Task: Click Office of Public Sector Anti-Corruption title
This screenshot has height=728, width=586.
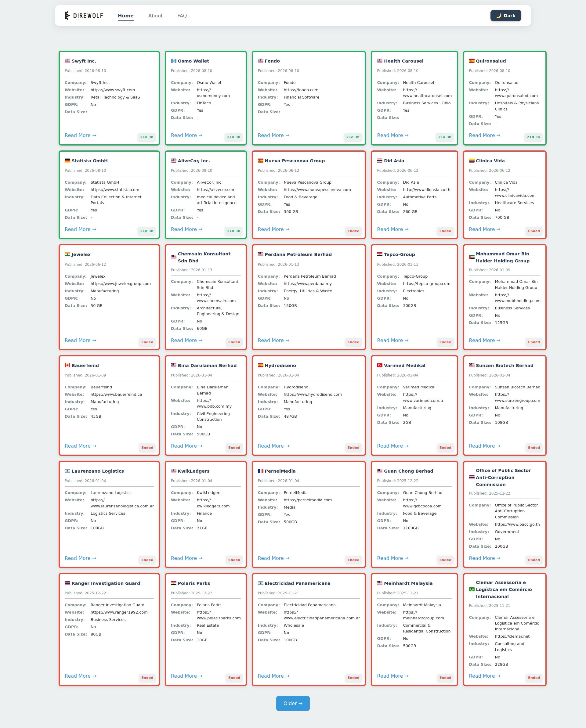Action: pyautogui.click(x=503, y=478)
